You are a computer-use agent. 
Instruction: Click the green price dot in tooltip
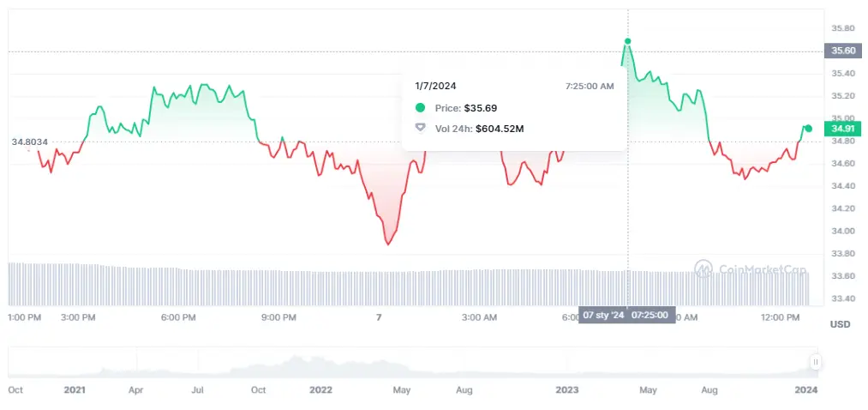(x=420, y=108)
